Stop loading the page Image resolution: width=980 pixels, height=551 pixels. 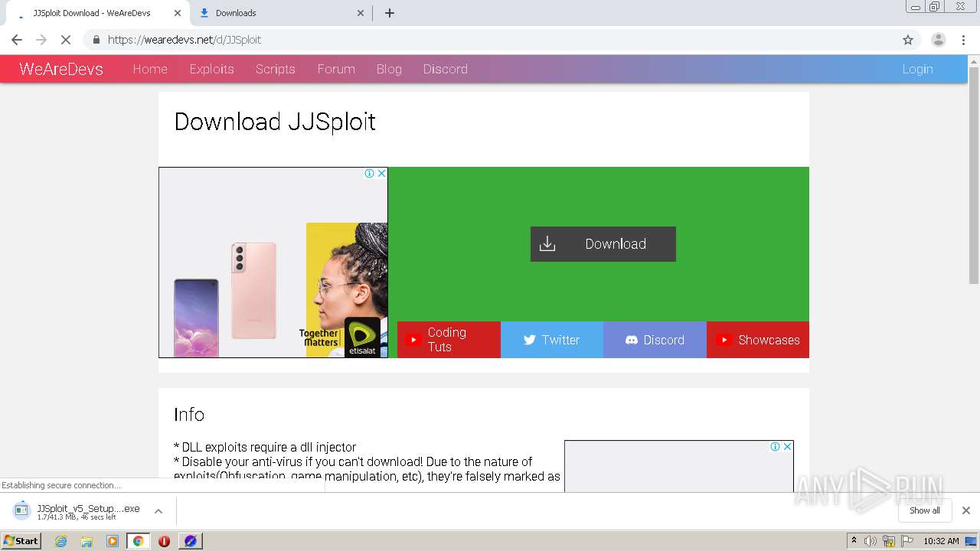[66, 40]
